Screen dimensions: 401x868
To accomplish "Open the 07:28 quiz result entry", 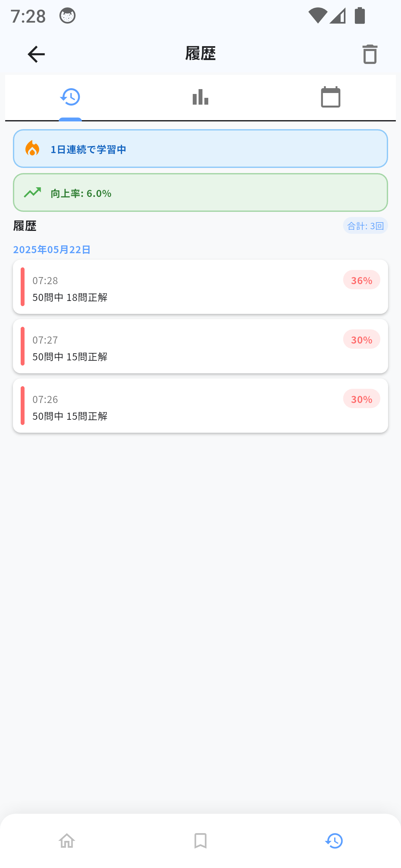I will 200,287.
